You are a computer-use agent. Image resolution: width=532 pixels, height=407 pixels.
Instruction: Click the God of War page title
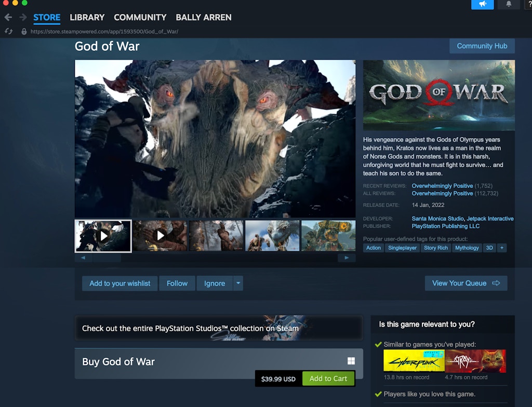pyautogui.click(x=107, y=46)
